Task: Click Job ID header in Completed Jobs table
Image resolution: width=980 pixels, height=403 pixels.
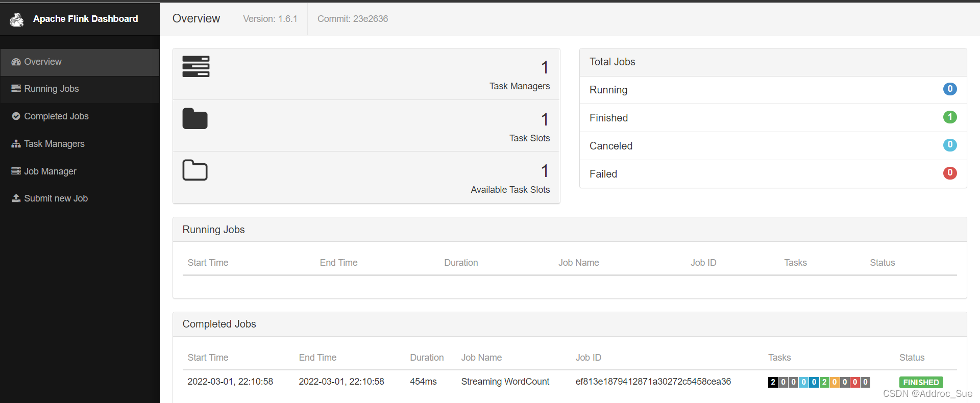Action: [589, 358]
